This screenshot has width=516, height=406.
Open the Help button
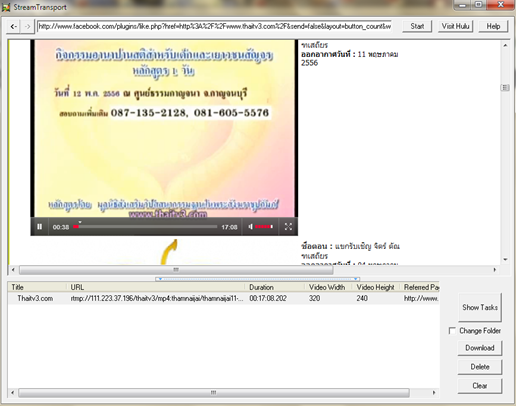[493, 26]
